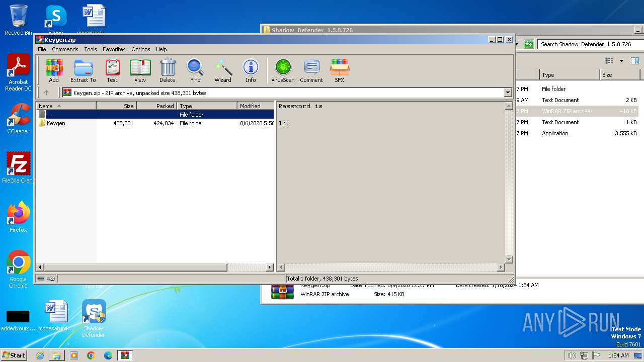Open Recycle Bin on desktop
Viewport: 644px width, 362px height.
18,20
